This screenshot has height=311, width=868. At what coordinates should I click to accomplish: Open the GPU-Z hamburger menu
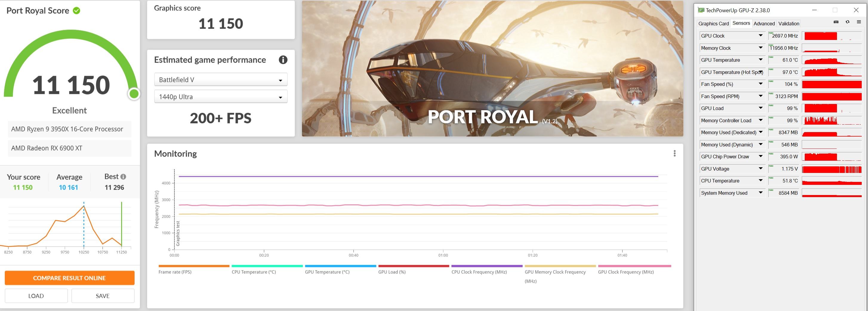(x=859, y=22)
